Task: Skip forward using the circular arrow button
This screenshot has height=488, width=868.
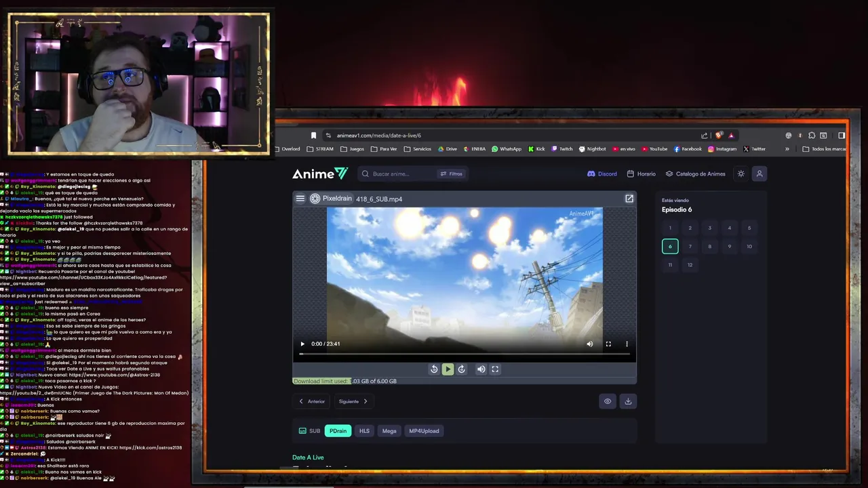Action: (x=462, y=369)
